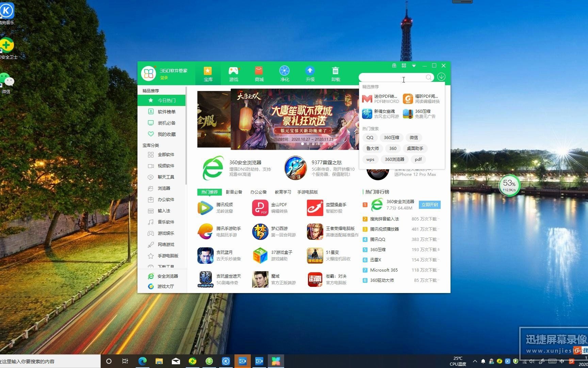Click 360压缩 hot search tag
This screenshot has width=588, height=368.
click(391, 138)
